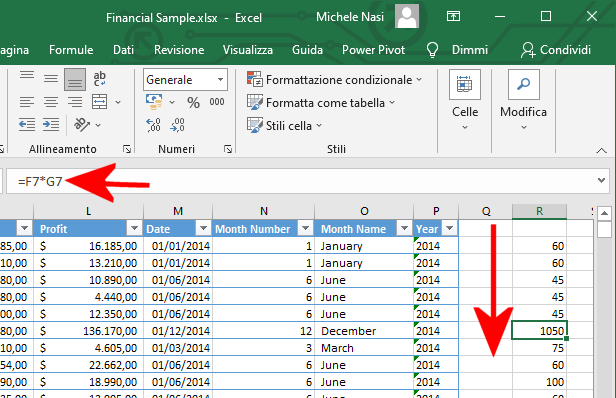Click the middle align icon
This screenshot has width=616, height=398.
(x=51, y=79)
